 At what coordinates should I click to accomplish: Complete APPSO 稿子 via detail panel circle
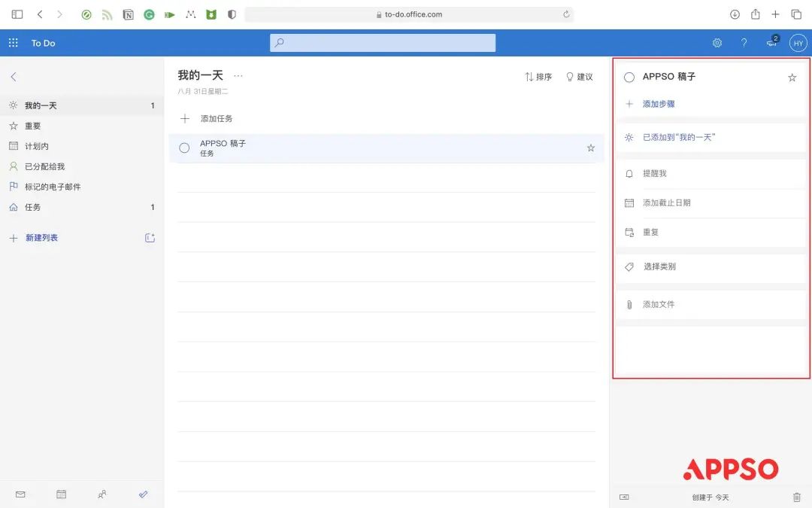tap(629, 78)
